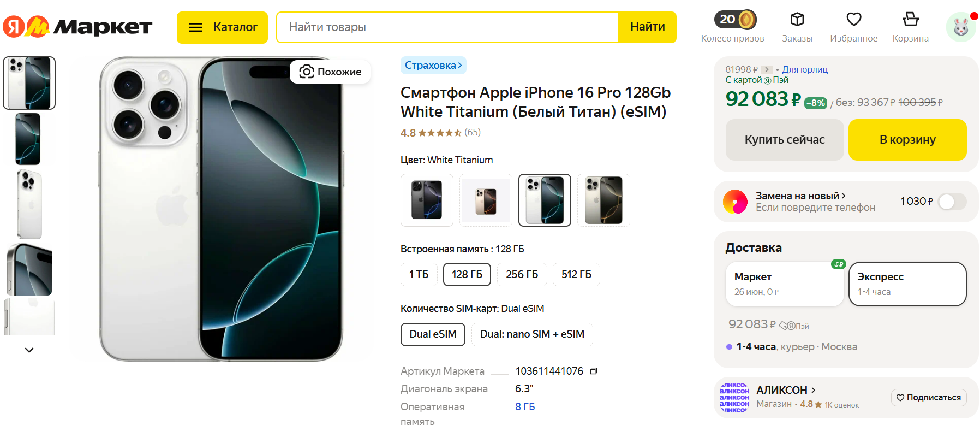Open the Каталог menu button
Image resolution: width=980 pixels, height=425 pixels.
pyautogui.click(x=222, y=27)
